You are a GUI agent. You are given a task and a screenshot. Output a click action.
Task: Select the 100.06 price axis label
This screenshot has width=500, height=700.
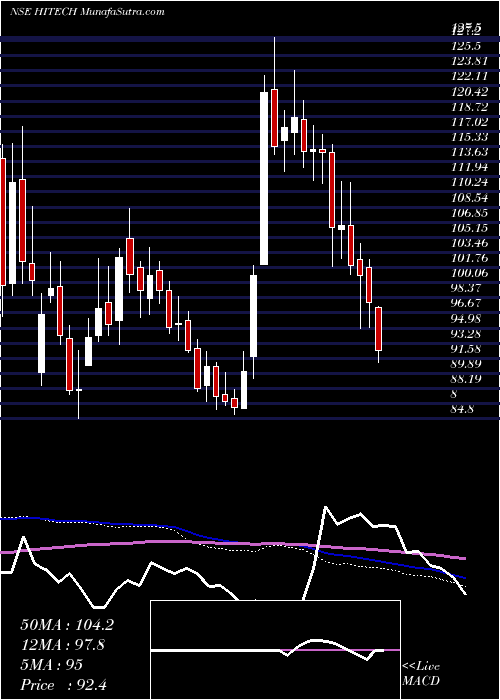[470, 273]
